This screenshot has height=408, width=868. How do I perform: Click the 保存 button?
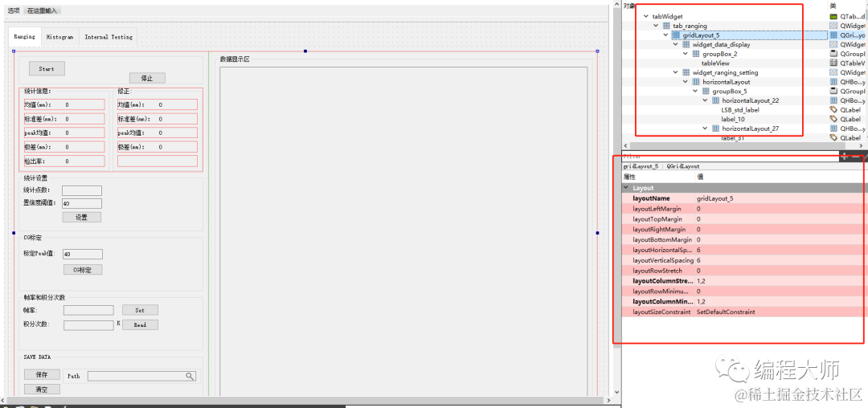[x=42, y=375]
